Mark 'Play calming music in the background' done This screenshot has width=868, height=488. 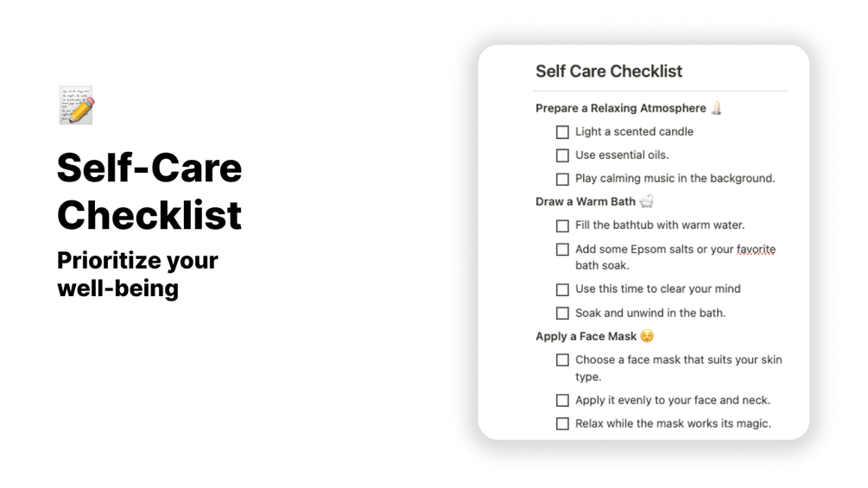tap(562, 180)
